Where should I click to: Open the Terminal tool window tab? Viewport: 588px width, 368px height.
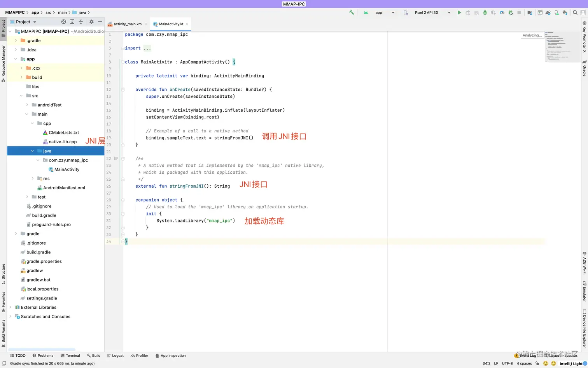coord(70,356)
